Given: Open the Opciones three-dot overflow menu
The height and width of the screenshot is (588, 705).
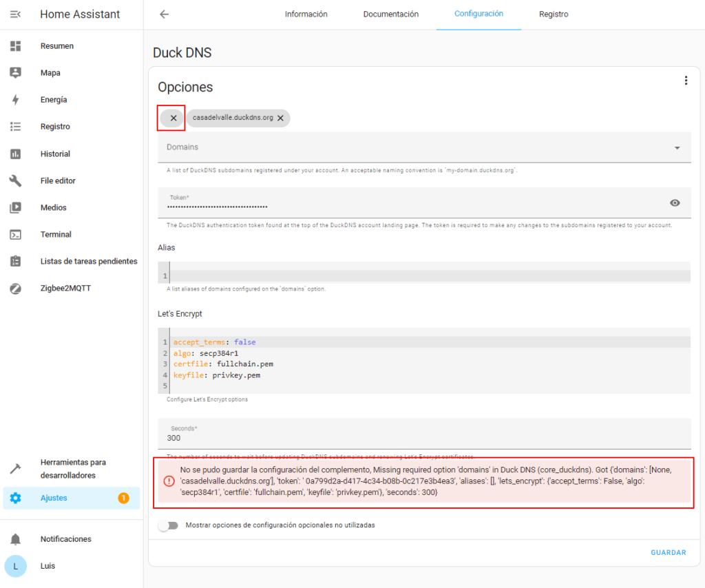Looking at the screenshot, I should (685, 81).
